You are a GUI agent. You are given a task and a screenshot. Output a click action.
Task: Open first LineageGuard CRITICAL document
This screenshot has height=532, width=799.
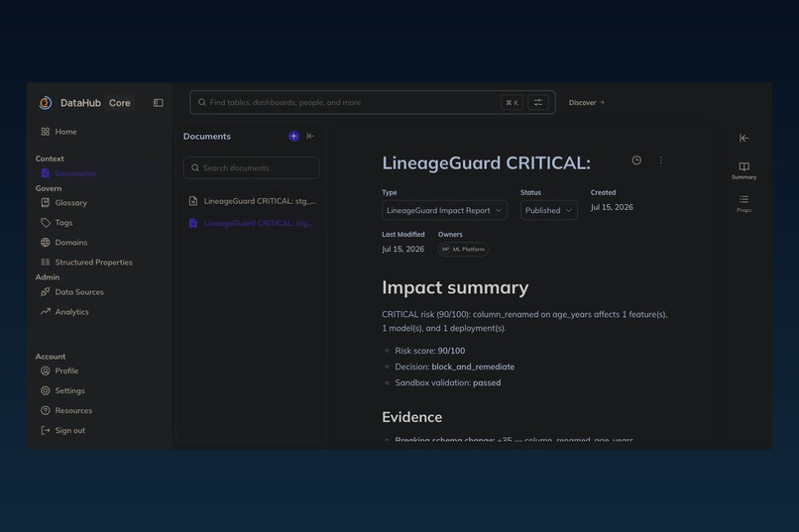coord(252,201)
